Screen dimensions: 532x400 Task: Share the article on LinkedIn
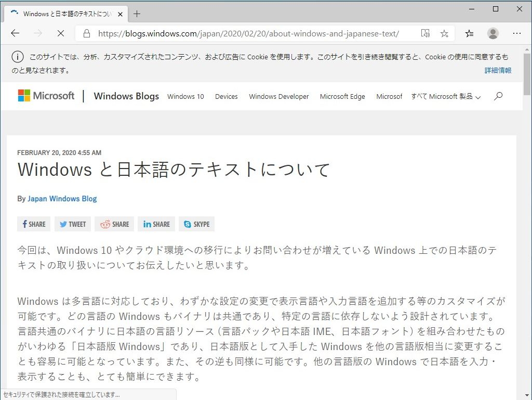tap(156, 224)
